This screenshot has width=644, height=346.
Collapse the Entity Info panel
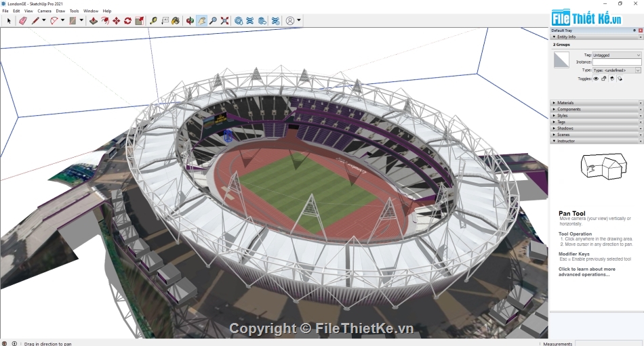(x=554, y=37)
